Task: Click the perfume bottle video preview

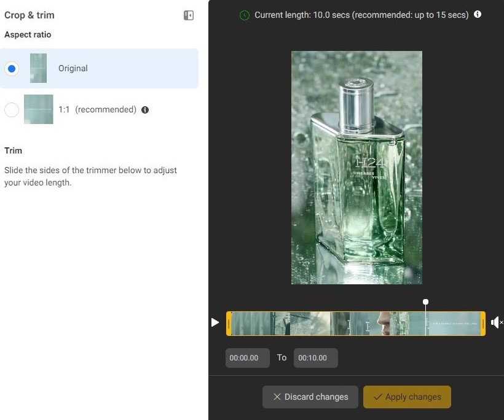Action: [356, 168]
